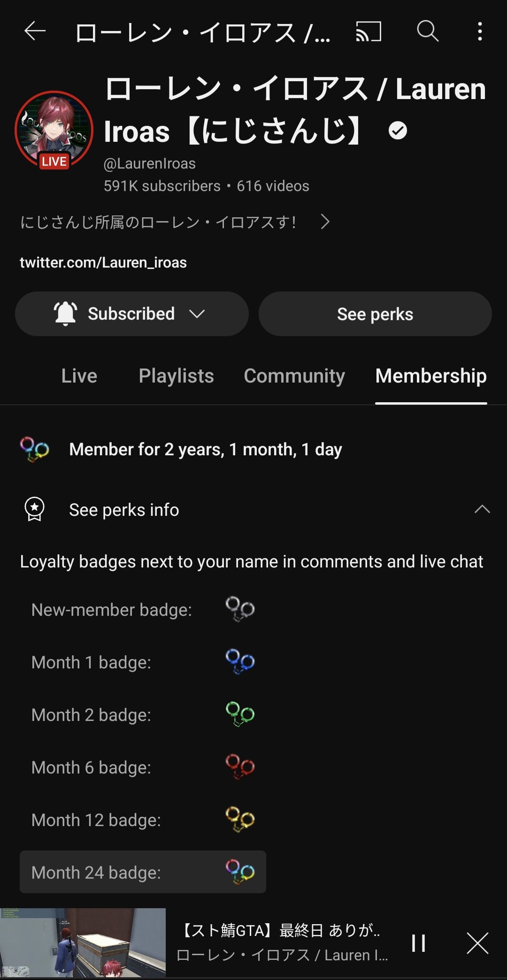
Task: Tap the Month 12 gold handcuffs badge
Action: click(x=240, y=819)
